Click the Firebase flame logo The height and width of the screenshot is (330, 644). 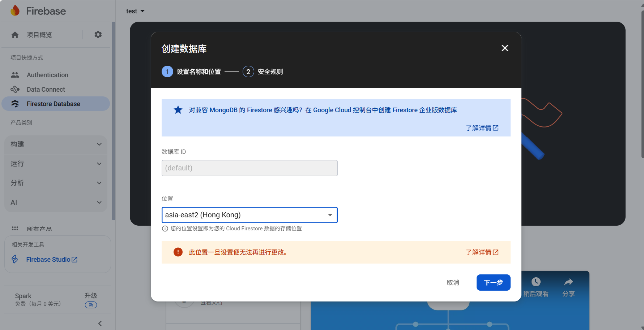click(15, 10)
